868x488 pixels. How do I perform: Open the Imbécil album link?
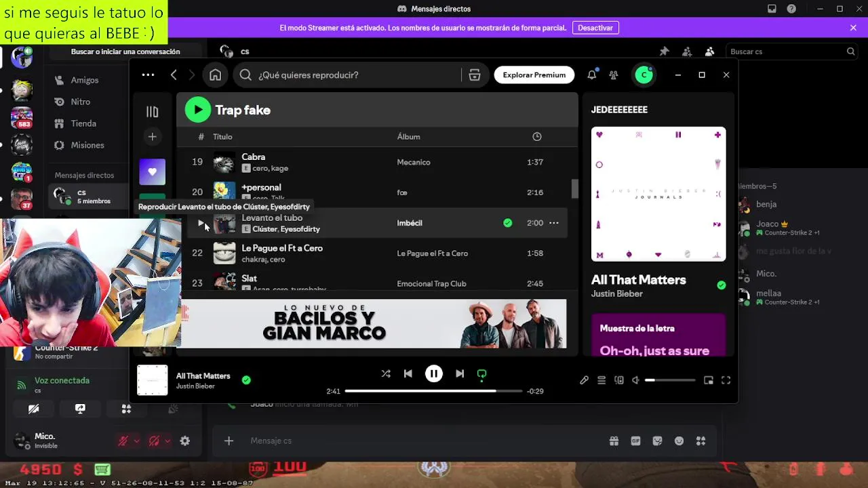tap(410, 223)
